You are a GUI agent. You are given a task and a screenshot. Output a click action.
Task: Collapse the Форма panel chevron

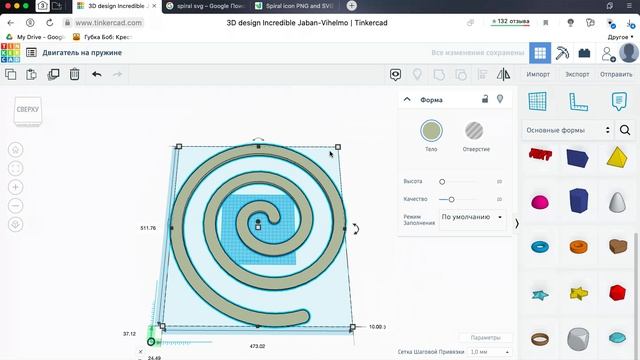[x=407, y=99]
